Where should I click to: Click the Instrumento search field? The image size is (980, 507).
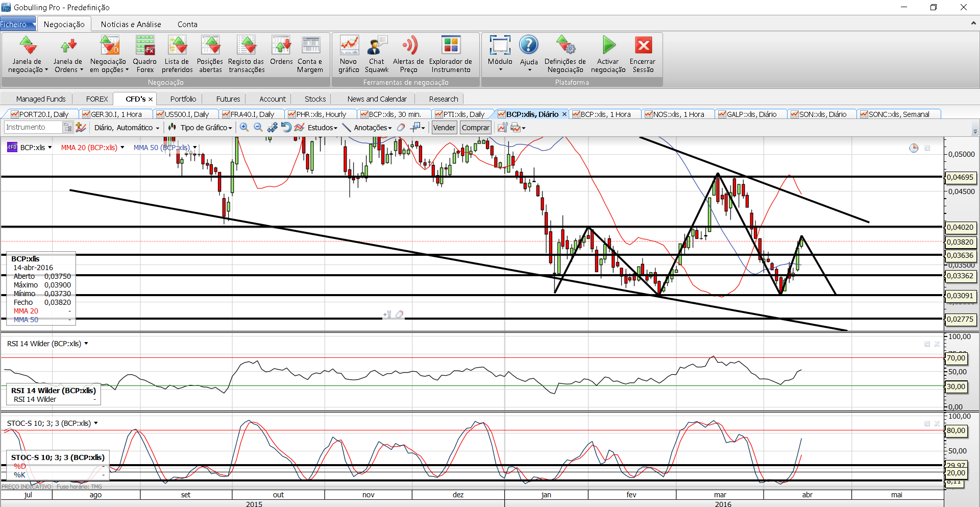click(x=33, y=128)
